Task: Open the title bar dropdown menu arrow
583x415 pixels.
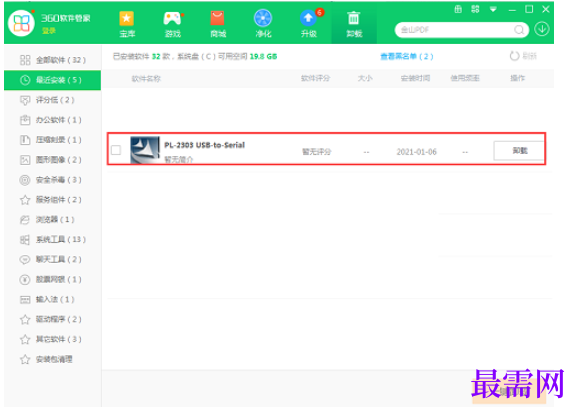Action: pyautogui.click(x=493, y=9)
